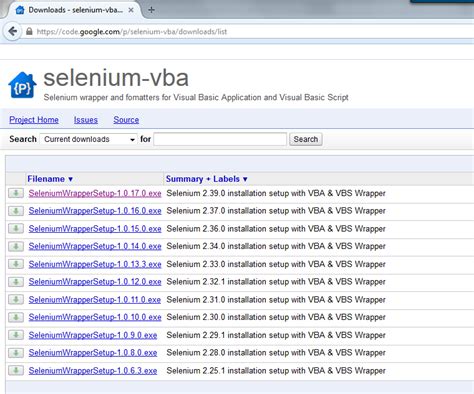Image resolution: width=474 pixels, height=394 pixels.
Task: Open the Project Home tab
Action: [34, 120]
